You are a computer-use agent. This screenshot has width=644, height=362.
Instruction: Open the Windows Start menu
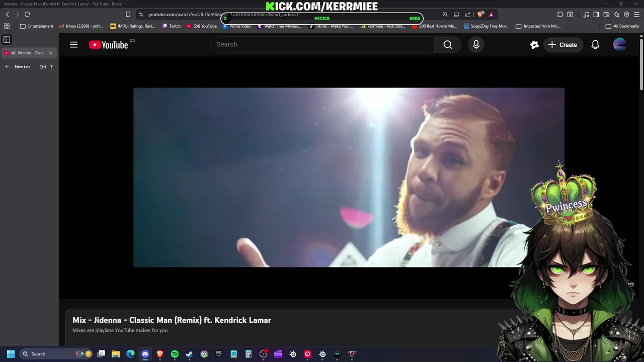pyautogui.click(x=11, y=354)
